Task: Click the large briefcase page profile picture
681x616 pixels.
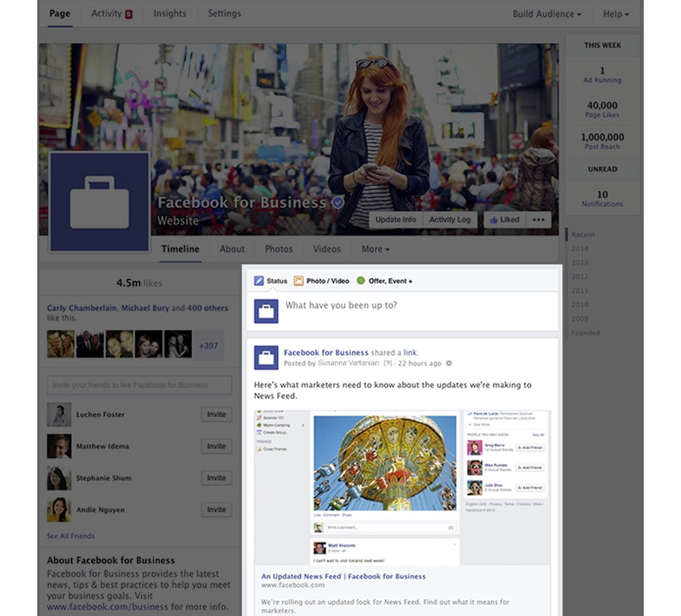Action: pos(99,201)
